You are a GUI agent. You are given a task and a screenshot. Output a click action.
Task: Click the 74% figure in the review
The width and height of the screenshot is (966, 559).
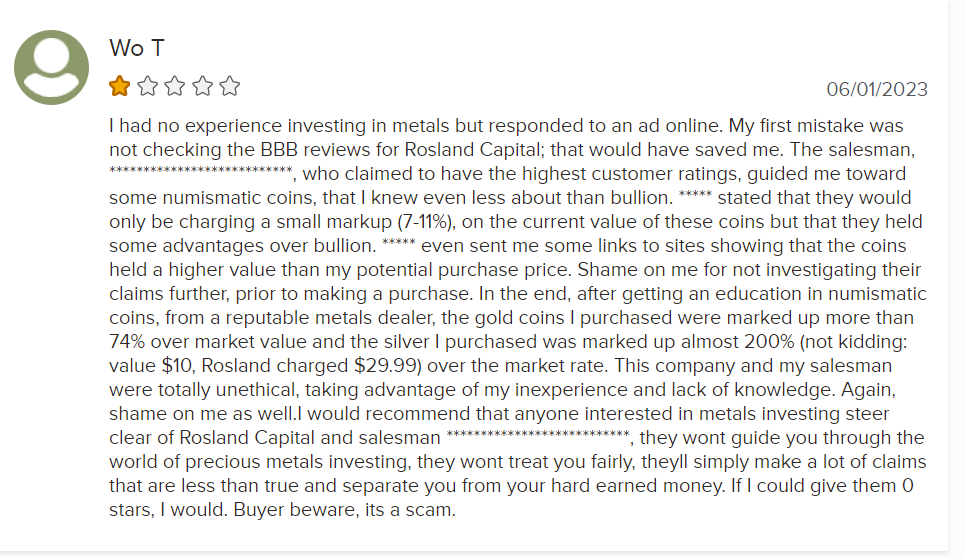127,342
